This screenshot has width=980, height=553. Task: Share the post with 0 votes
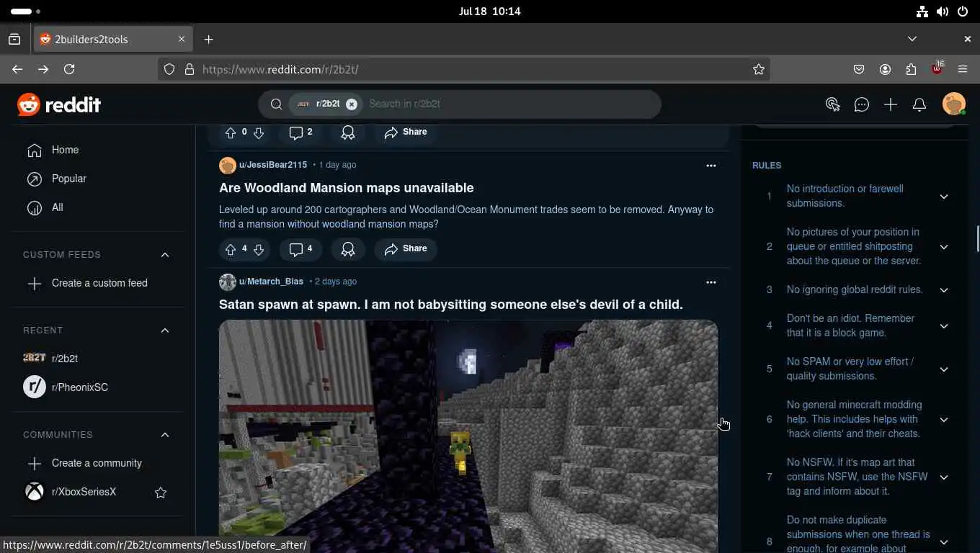click(406, 132)
